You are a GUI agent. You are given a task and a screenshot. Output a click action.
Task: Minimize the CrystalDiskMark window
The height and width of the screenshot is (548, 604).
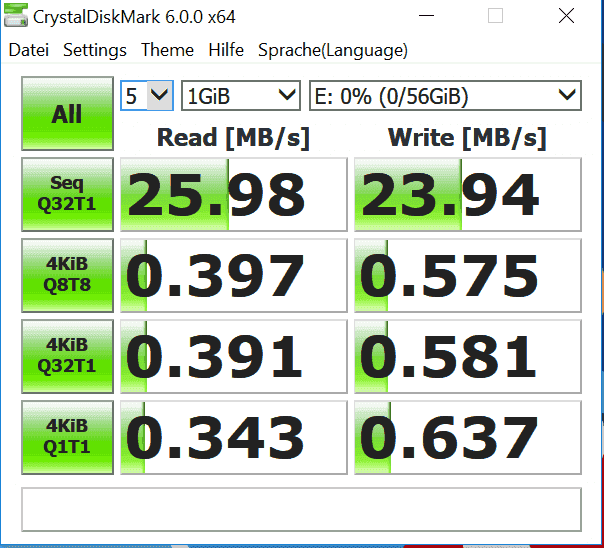tap(426, 16)
